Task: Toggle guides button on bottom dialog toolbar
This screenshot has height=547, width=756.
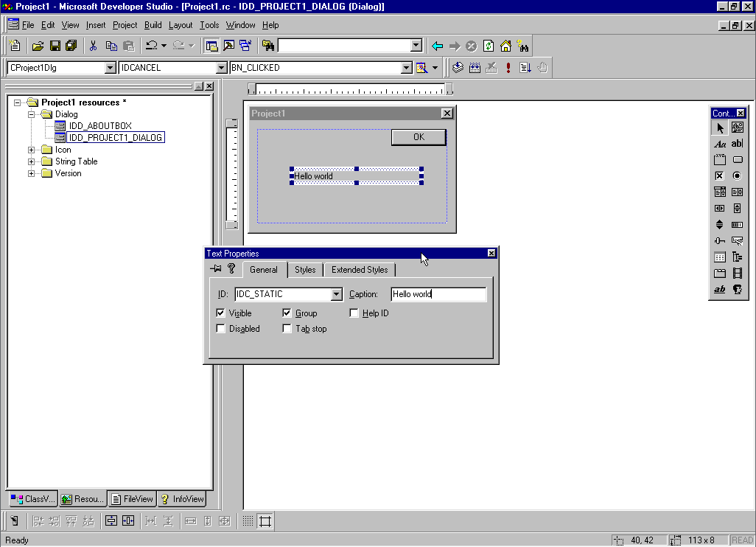Action: 265,521
